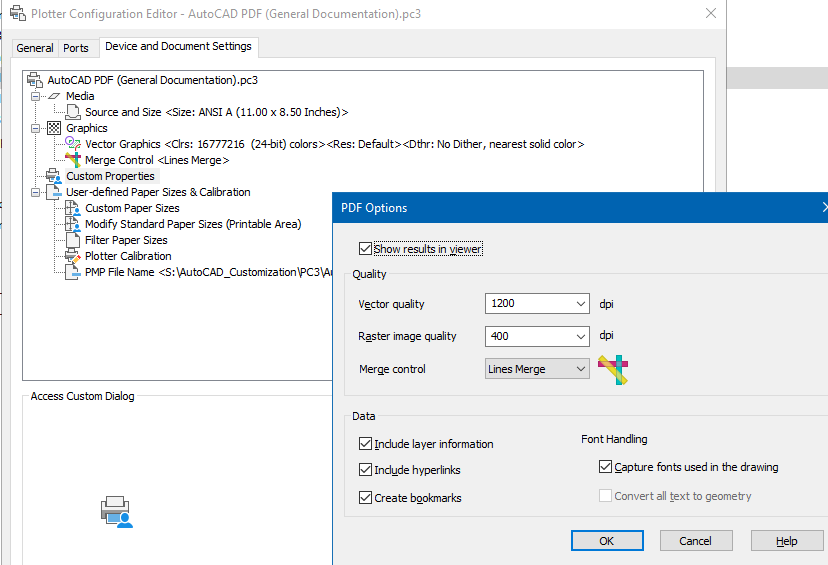Click the 400 value in Raster quality field
This screenshot has width=828, height=565.
(x=500, y=336)
